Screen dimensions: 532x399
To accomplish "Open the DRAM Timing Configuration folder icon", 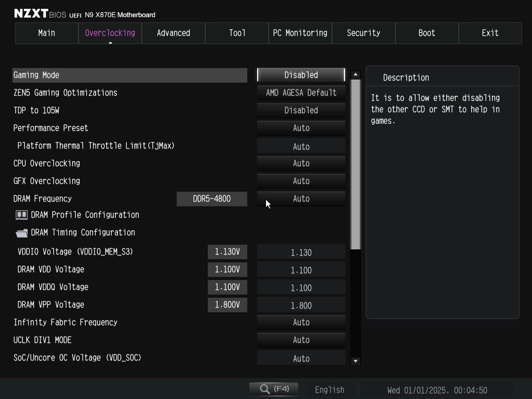I will pos(21,233).
